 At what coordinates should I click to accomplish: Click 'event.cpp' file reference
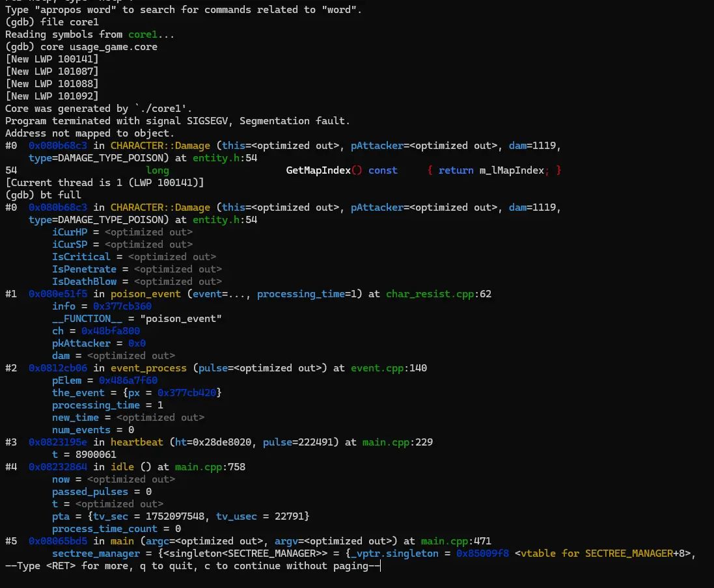377,367
